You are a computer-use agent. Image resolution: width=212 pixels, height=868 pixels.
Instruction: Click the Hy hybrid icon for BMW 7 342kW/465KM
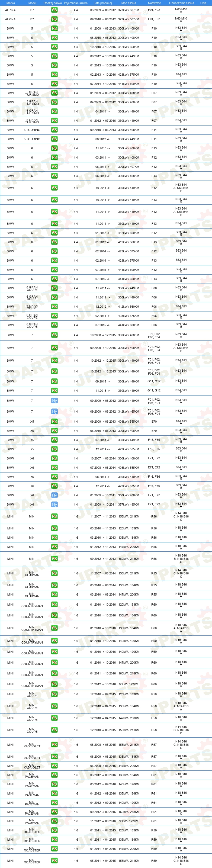click(x=54, y=412)
